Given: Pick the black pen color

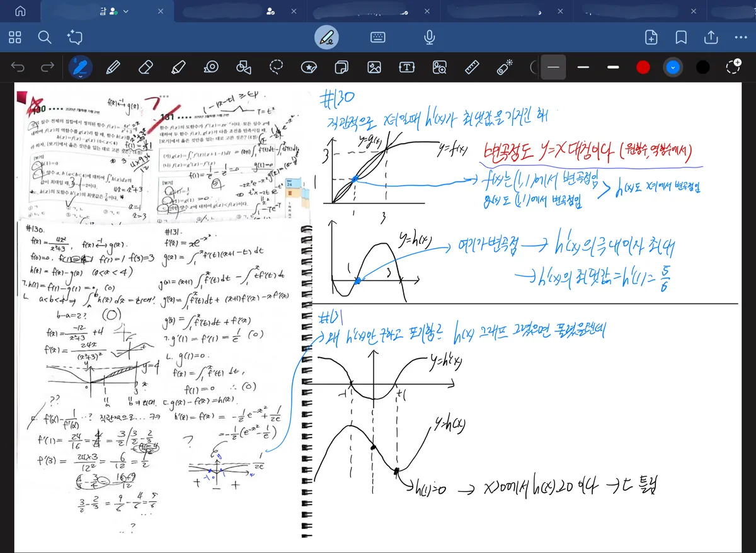Looking at the screenshot, I should (703, 67).
